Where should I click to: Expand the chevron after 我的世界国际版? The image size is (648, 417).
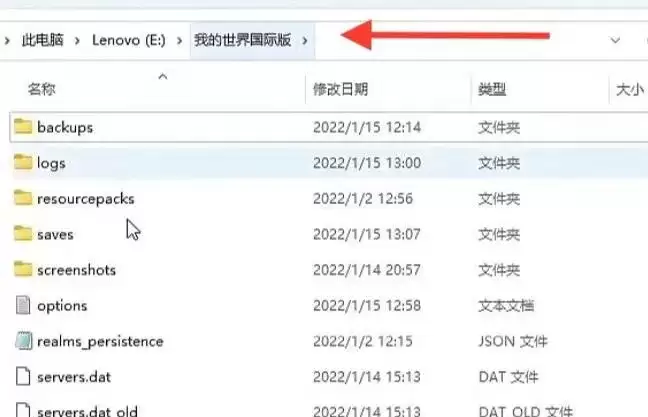click(305, 41)
